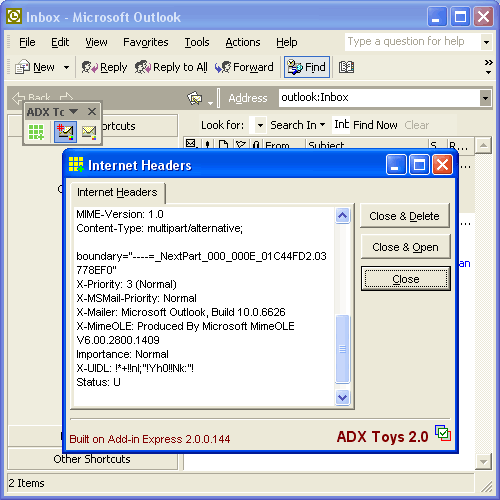Open the help question dropdown arrow

click(x=486, y=42)
